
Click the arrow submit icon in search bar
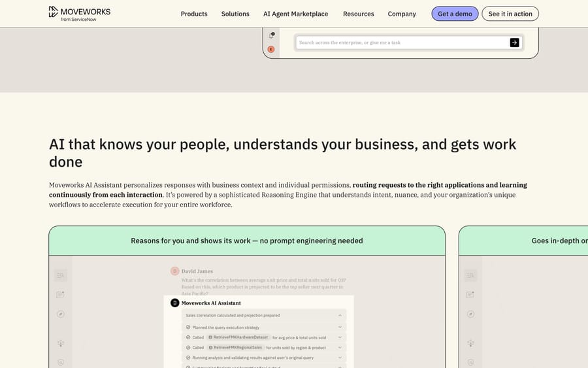click(515, 42)
